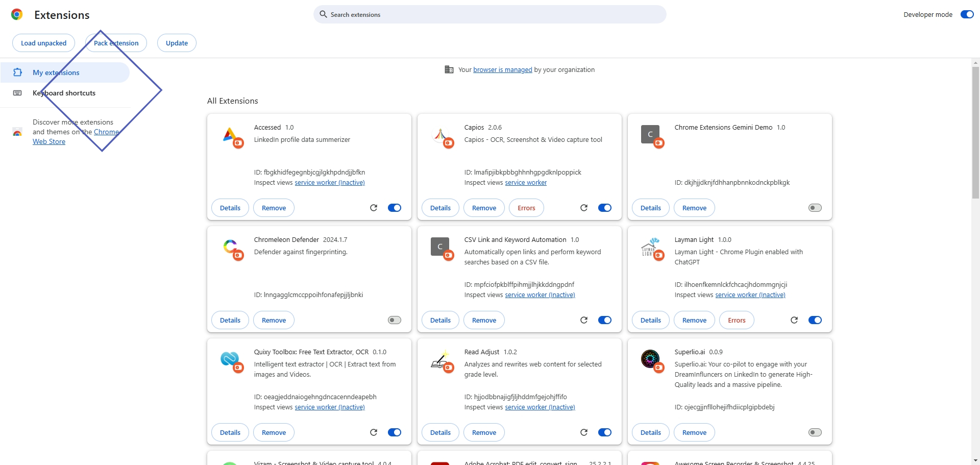Click the All Extensions heading
Viewport: 980px width, 465px height.
(x=233, y=101)
